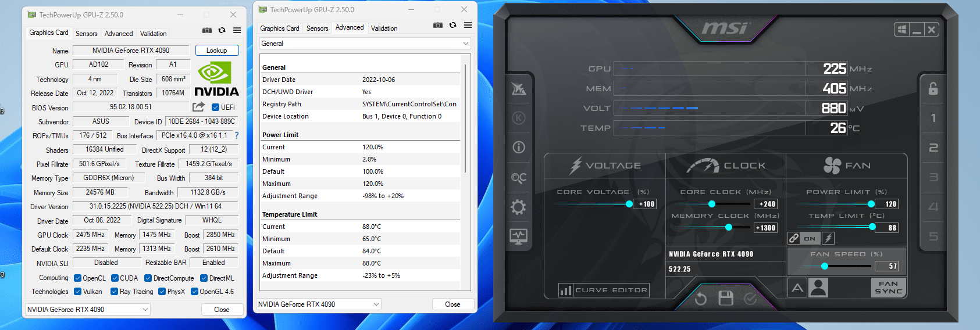Click the Temp Limit 88 value field
This screenshot has width=980, height=330.
pyautogui.click(x=887, y=228)
